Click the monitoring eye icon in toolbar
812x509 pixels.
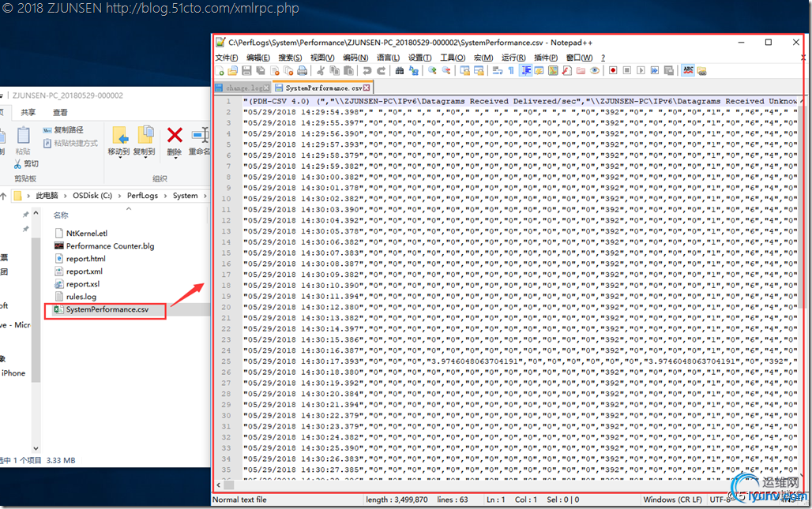595,71
